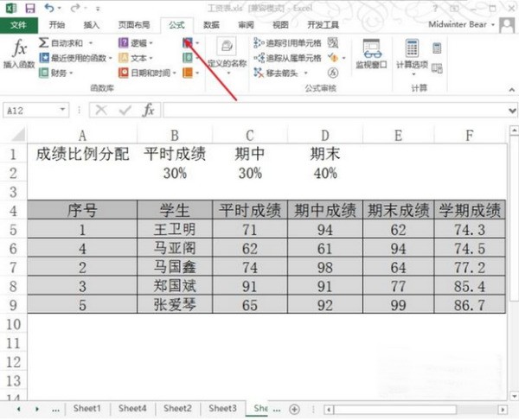Switch to the Insert tab (插入)
Screen dimensions: 519x420
[92, 25]
